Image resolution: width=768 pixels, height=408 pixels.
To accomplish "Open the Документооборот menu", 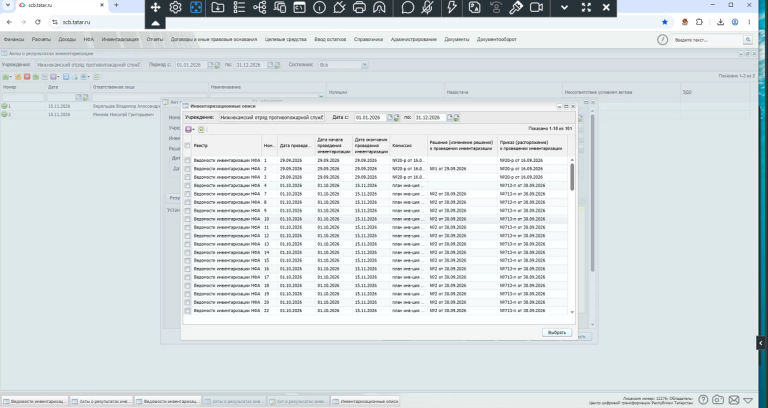I will [497, 39].
